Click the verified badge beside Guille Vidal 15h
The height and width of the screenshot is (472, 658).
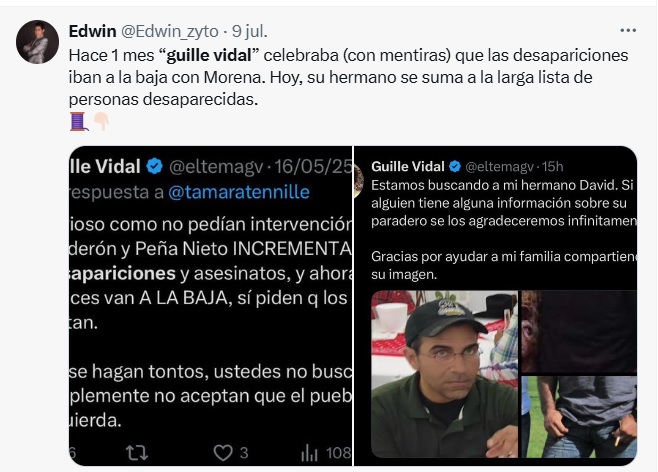[455, 167]
